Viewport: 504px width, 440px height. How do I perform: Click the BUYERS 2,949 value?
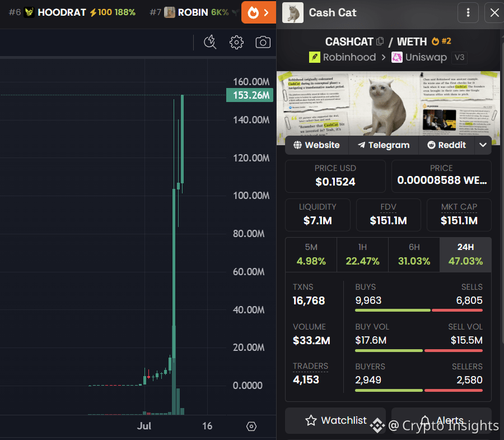tap(368, 380)
